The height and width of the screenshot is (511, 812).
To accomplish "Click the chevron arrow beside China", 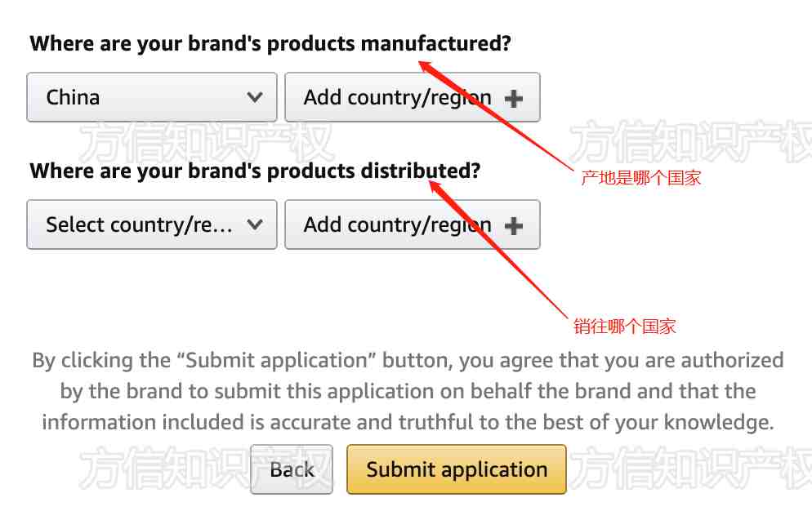I will (x=254, y=97).
